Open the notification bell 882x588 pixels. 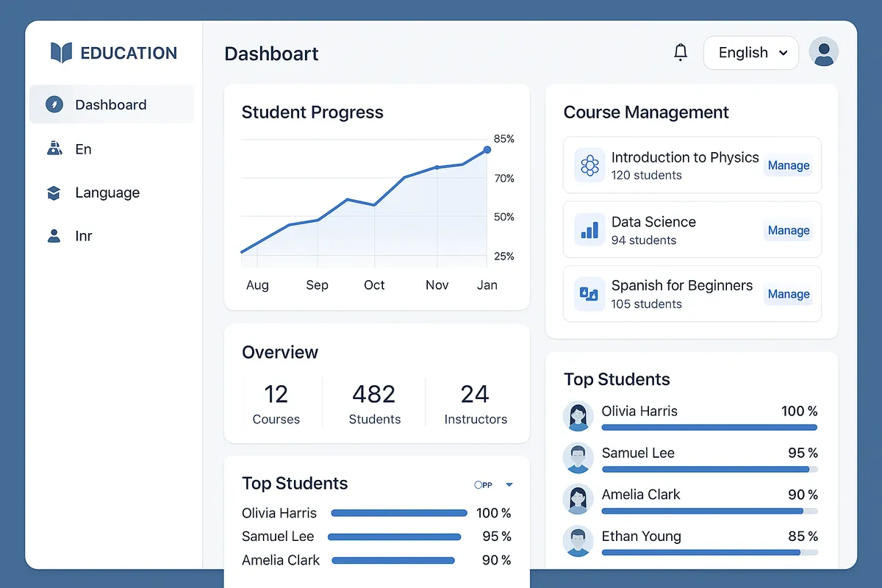click(x=681, y=51)
